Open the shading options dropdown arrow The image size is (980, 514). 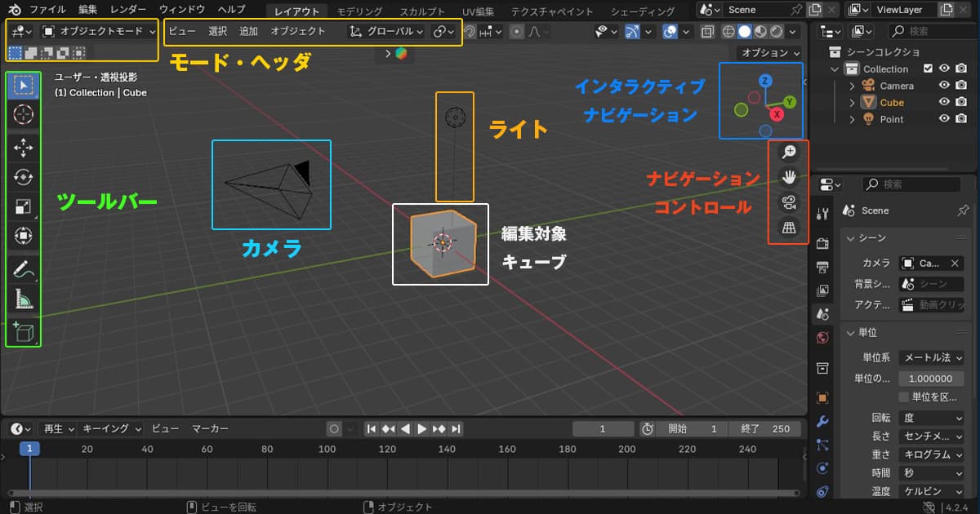(792, 32)
